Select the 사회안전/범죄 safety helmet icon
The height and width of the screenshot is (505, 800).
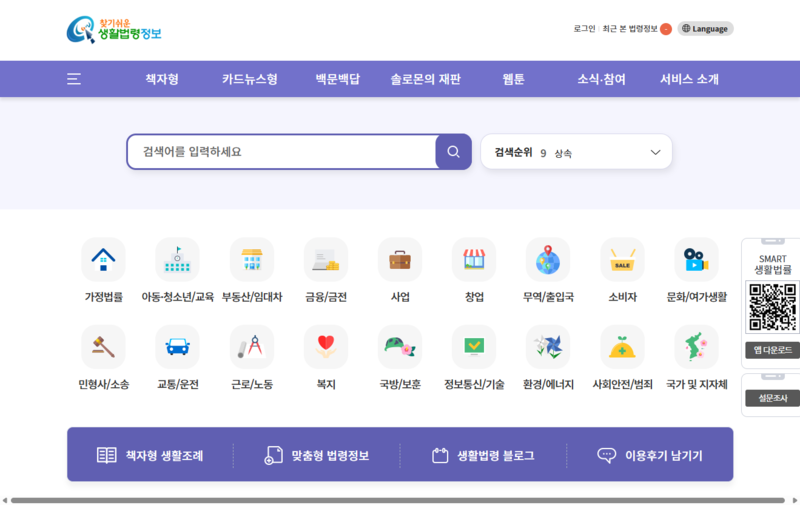click(622, 347)
